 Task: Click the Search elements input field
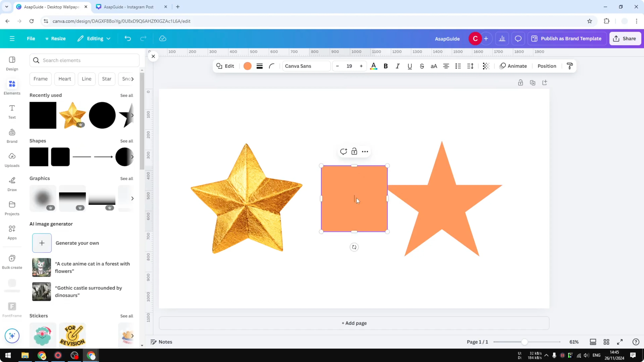point(84,60)
